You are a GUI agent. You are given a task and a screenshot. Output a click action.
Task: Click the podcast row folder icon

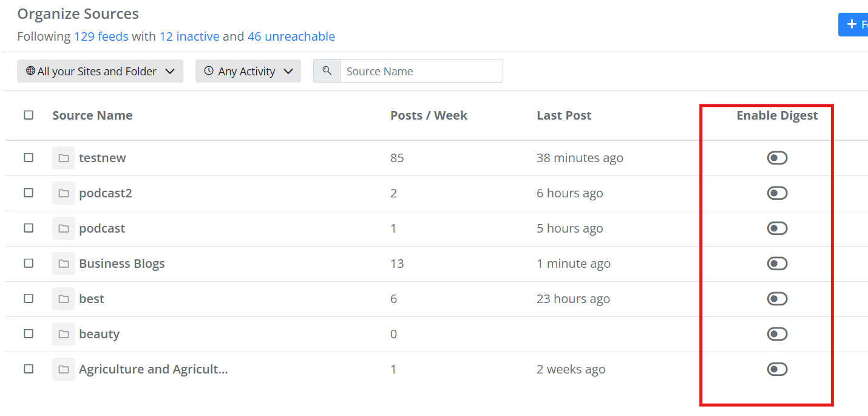[64, 228]
